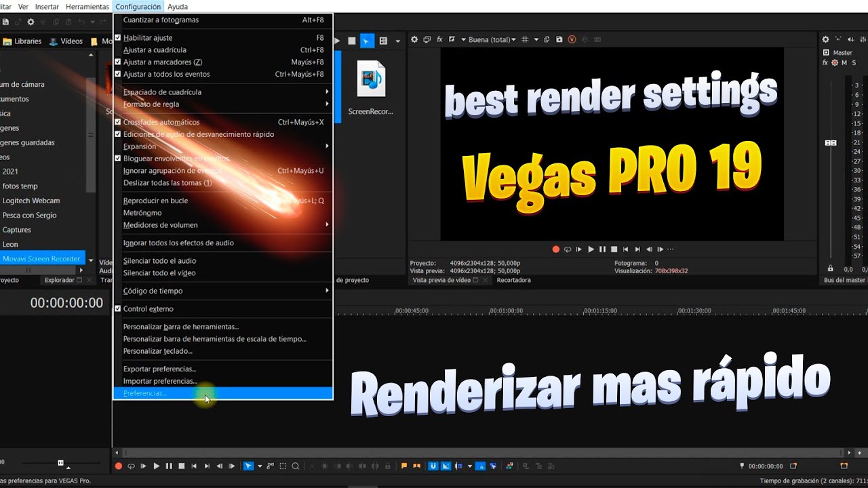868x488 pixels.
Task: Switch media view grid icon in project media
Action: [383, 41]
